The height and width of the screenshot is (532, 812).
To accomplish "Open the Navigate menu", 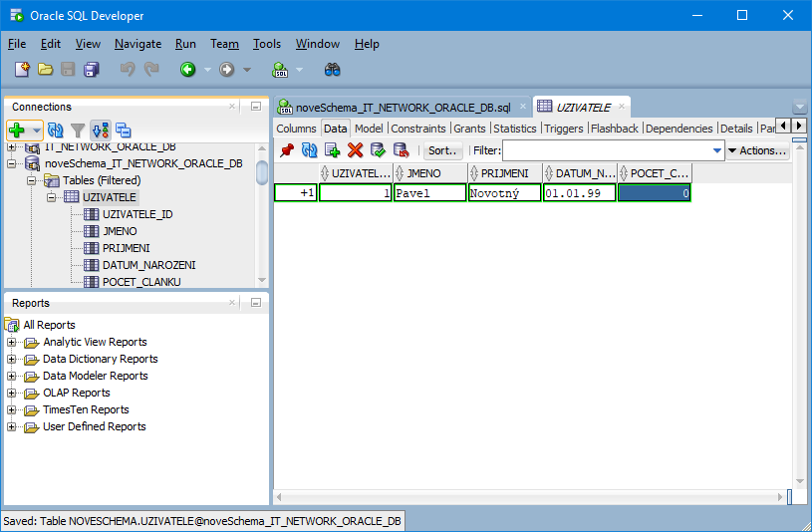I will [x=137, y=44].
